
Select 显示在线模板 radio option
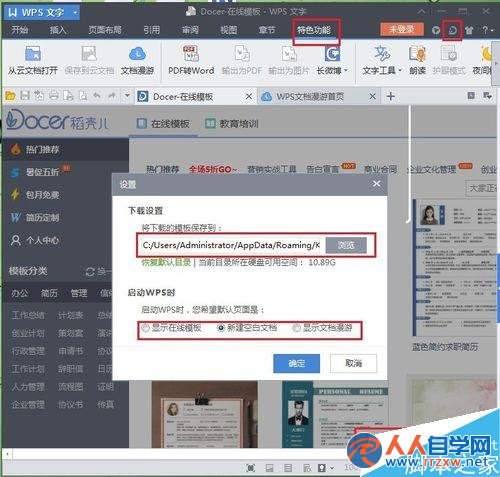coord(145,328)
